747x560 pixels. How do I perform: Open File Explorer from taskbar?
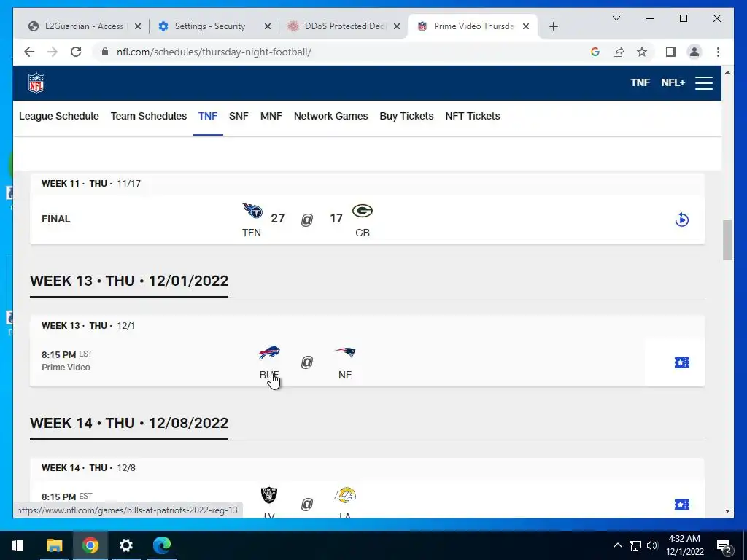pos(54,545)
